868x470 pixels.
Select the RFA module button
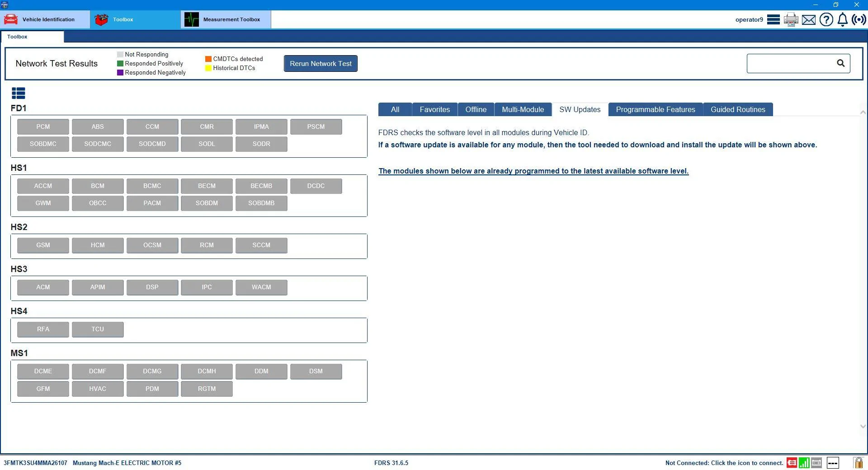43,329
